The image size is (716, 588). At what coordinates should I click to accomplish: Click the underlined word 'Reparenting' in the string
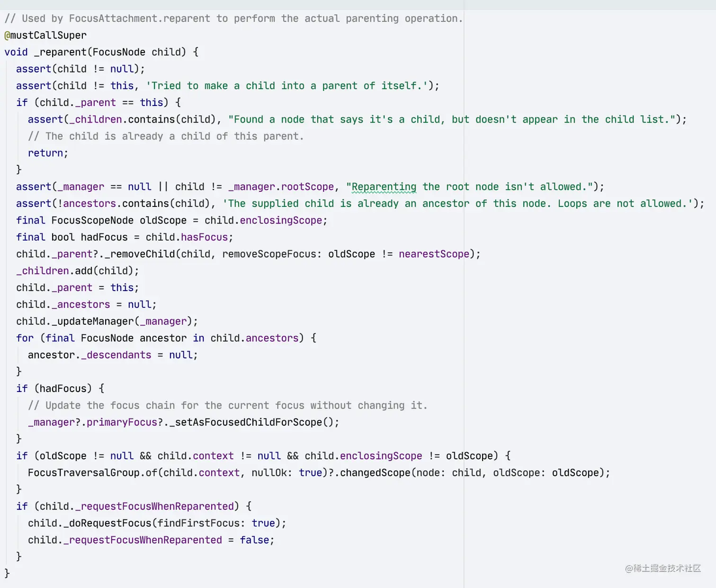[384, 187]
